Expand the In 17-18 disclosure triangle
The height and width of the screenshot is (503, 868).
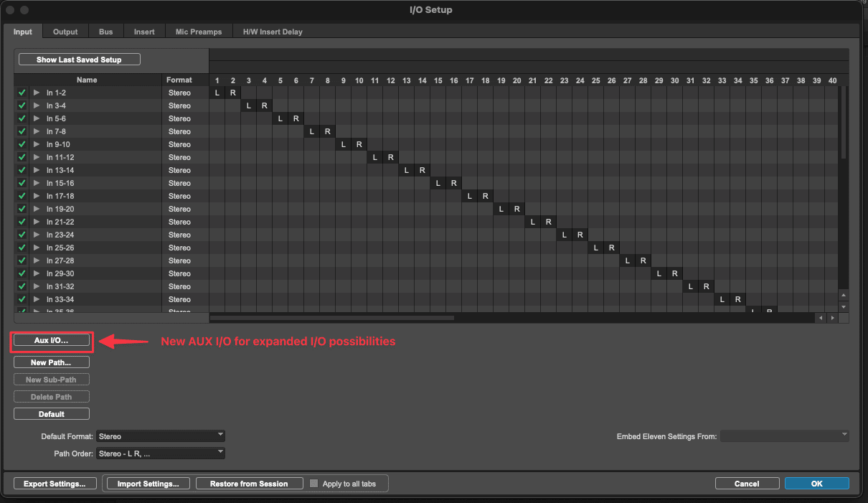37,196
